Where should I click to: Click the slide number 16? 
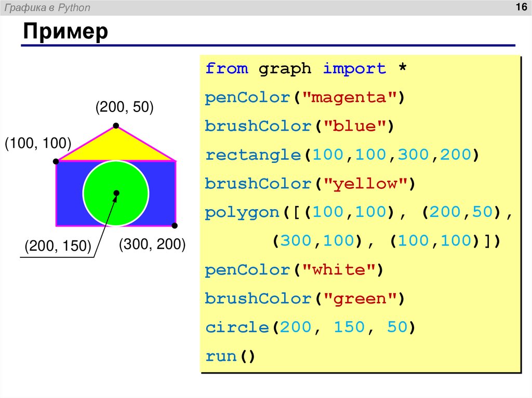tap(521, 7)
